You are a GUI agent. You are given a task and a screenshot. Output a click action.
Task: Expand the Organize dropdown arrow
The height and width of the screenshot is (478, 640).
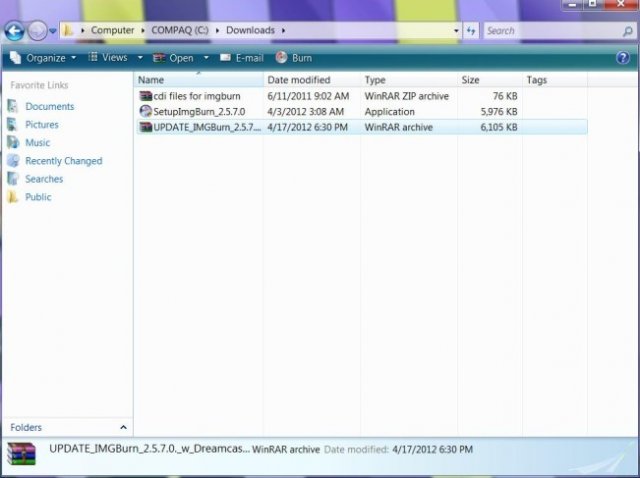click(x=73, y=58)
